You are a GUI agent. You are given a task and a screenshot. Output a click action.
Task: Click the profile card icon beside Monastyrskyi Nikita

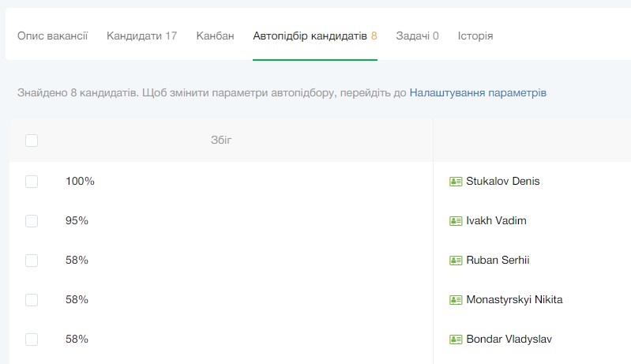tap(456, 300)
